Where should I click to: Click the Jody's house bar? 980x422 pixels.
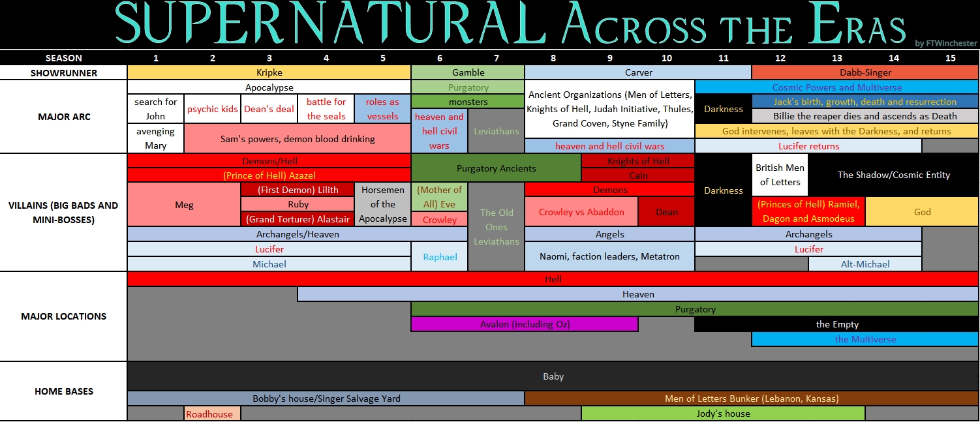(723, 414)
